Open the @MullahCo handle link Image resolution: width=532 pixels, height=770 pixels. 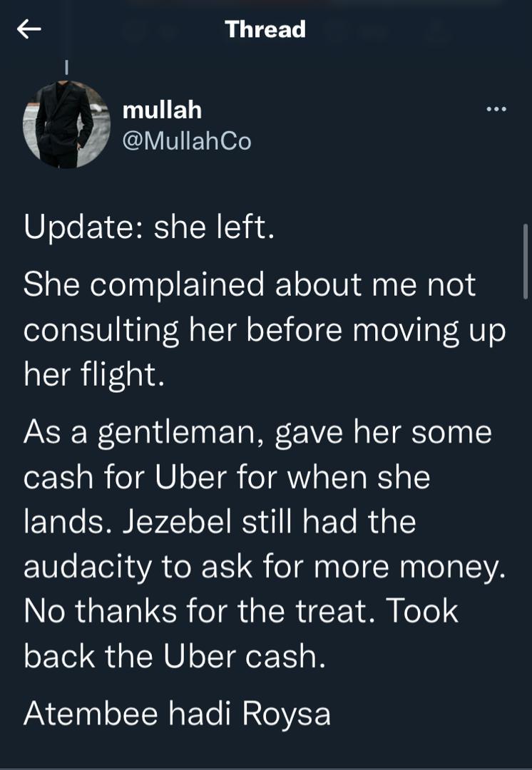[187, 141]
